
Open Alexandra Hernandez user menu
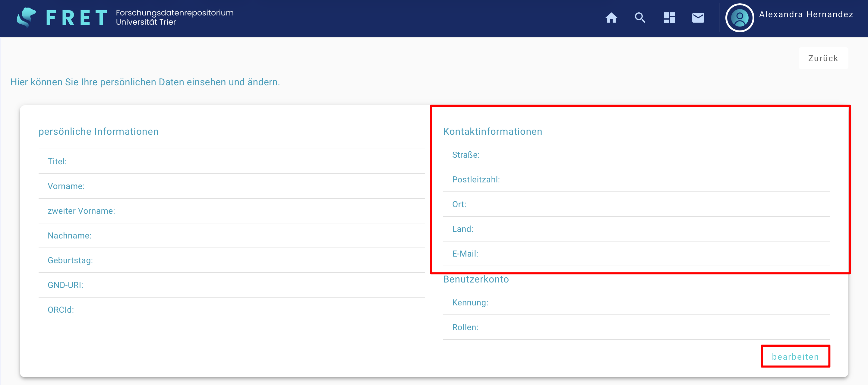(806, 14)
